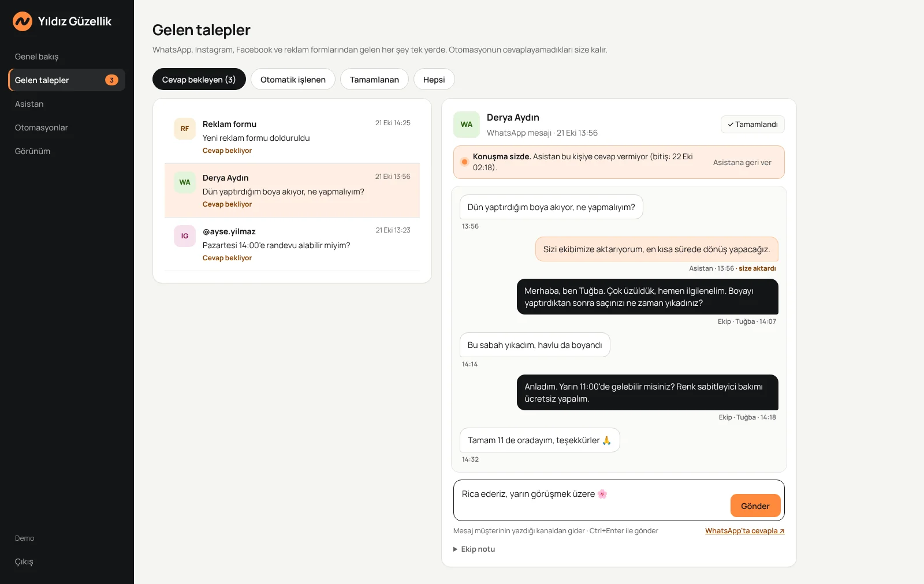The width and height of the screenshot is (924, 584).
Task: Click the Gelen talepler page heading
Action: [x=202, y=30]
